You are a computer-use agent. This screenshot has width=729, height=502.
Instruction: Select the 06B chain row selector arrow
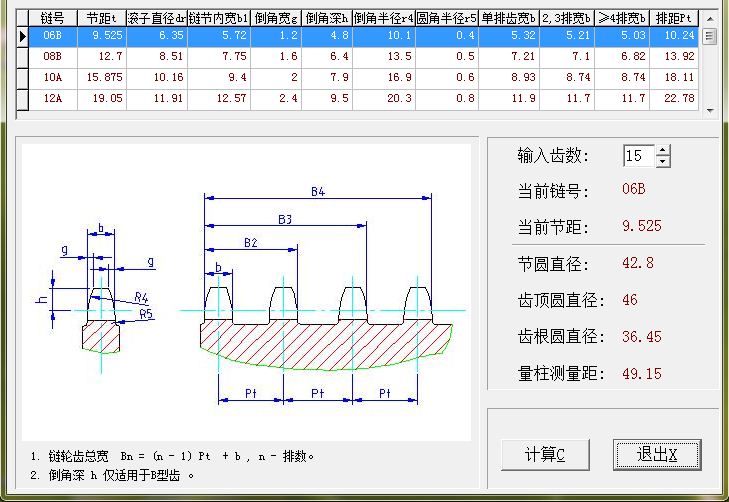(22, 36)
